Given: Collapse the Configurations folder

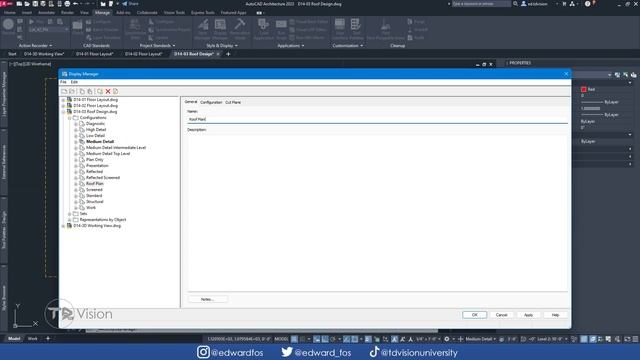Looking at the screenshot, I should point(70,118).
